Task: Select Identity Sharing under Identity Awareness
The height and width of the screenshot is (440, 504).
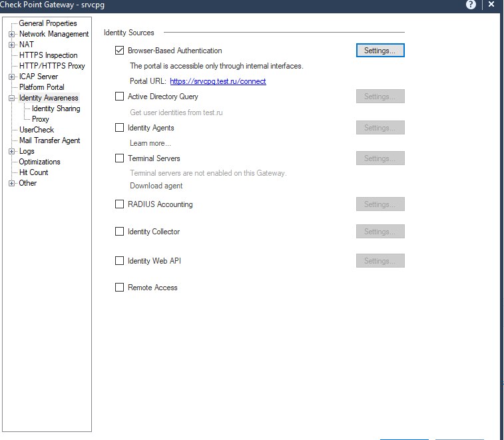Action: click(x=56, y=109)
